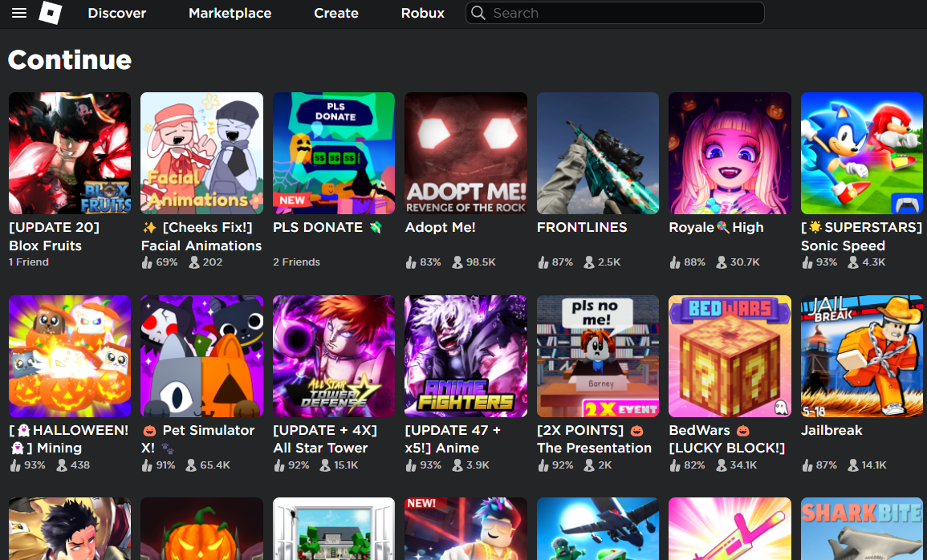Screen dimensions: 927x560
Task: Click the '[UPDATE + 4X] All Star Tower' title
Action: click(325, 440)
